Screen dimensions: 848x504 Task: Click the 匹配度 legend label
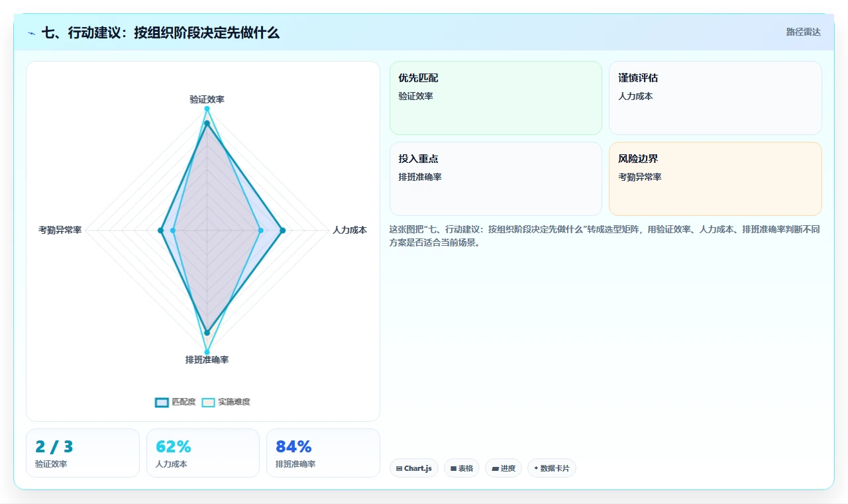pyautogui.click(x=184, y=402)
